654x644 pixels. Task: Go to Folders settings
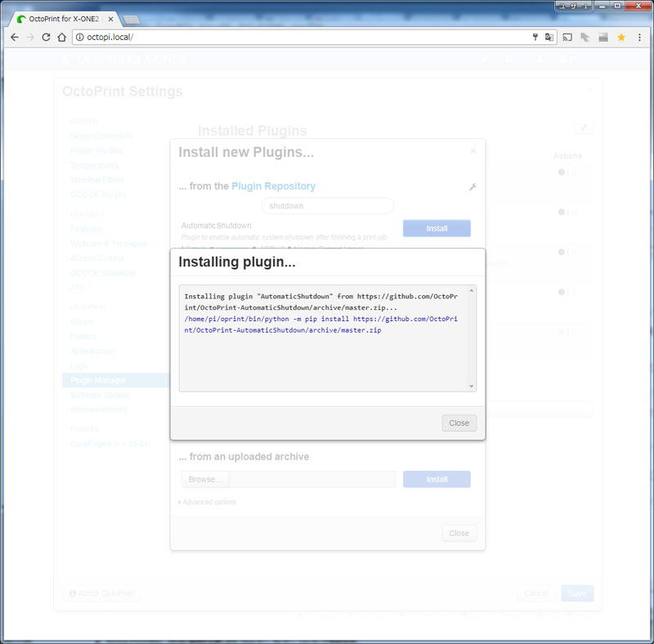point(83,336)
